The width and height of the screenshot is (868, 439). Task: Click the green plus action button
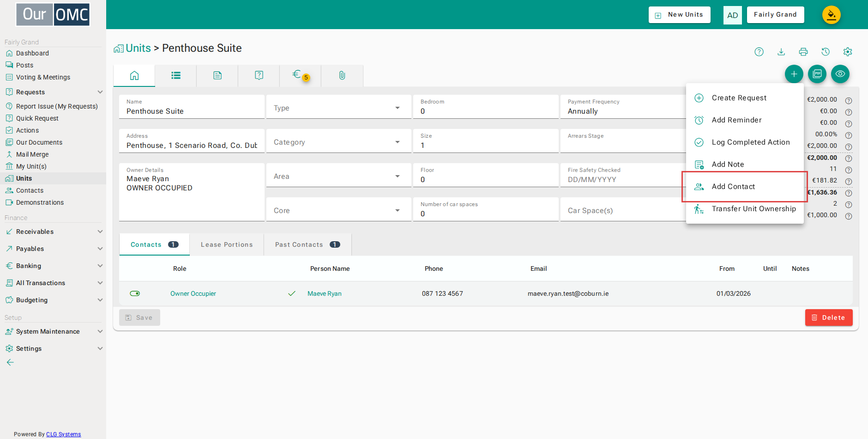coord(794,74)
